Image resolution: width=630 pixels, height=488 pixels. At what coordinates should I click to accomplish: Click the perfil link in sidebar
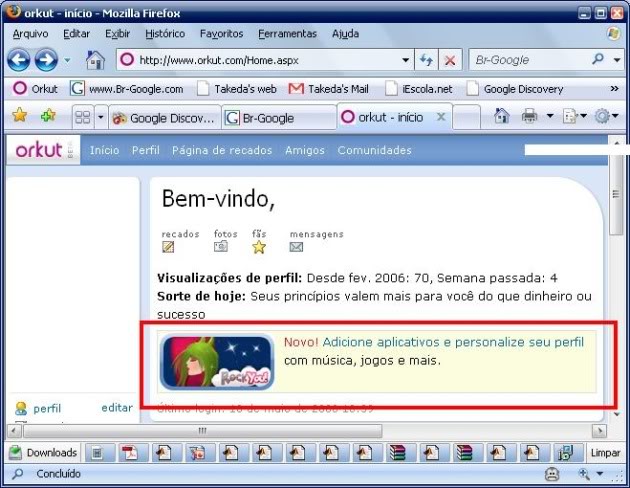point(47,408)
